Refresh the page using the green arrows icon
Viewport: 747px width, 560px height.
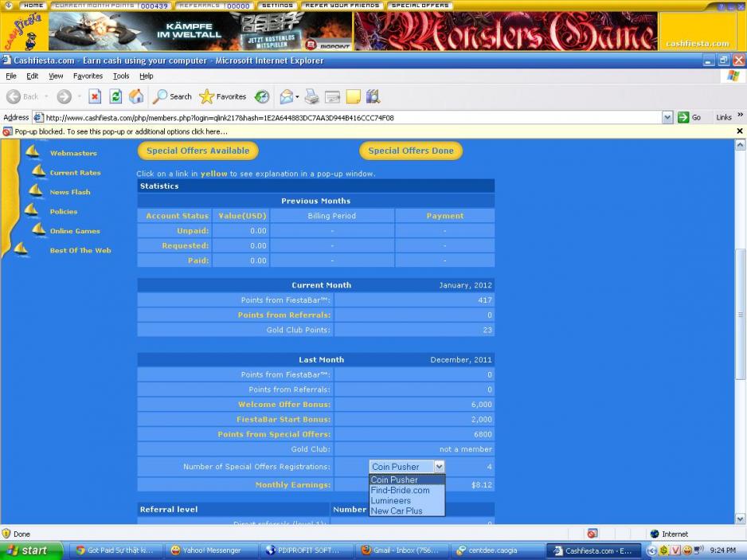115,96
